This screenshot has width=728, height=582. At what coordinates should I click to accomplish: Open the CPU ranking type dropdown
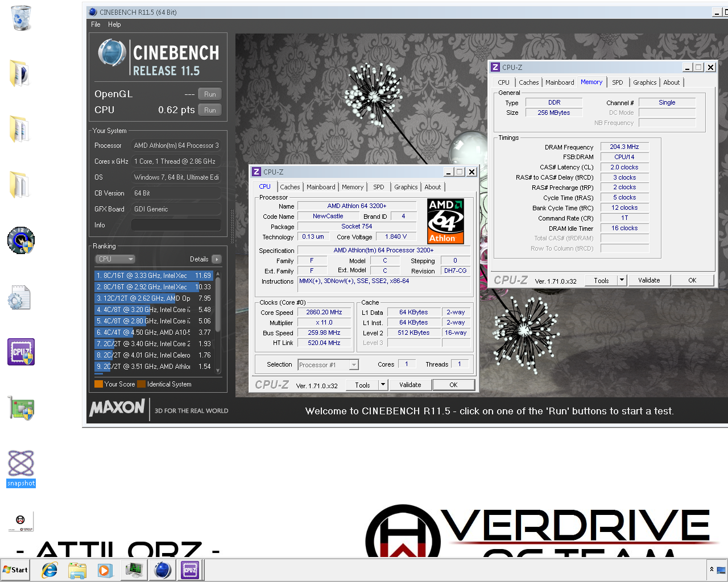[x=115, y=259]
